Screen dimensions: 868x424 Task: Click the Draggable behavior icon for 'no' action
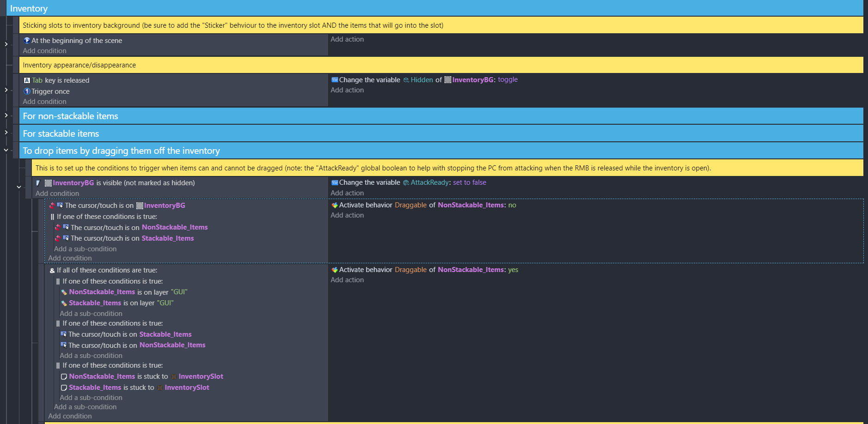335,205
